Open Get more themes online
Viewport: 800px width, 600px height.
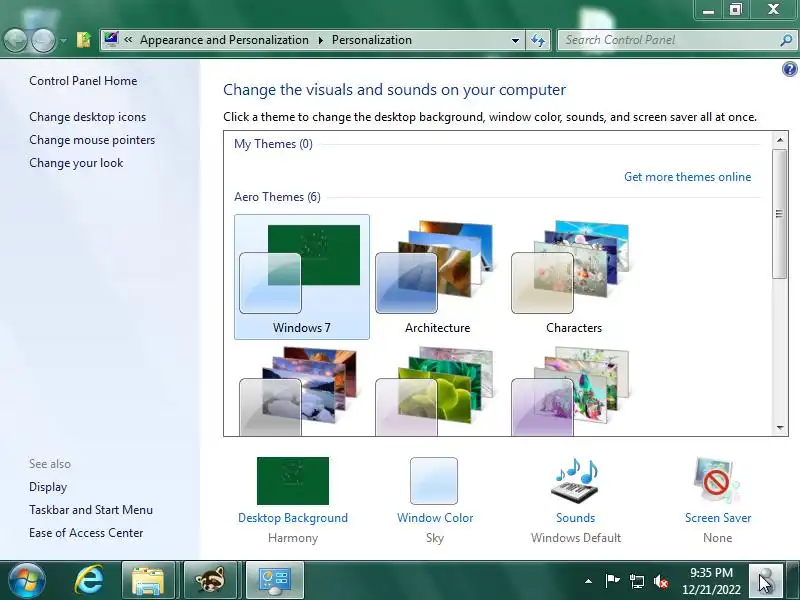pyautogui.click(x=687, y=177)
